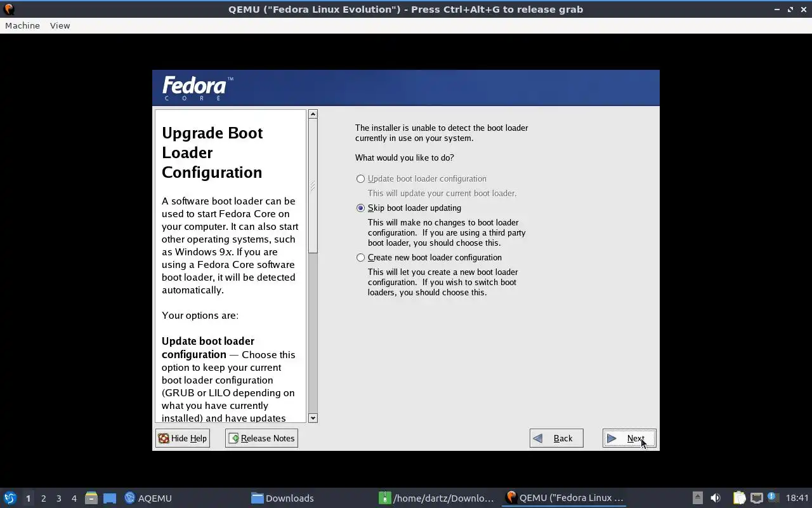Switch to workspace 4
Screen dimensions: 812x508
tap(74, 498)
